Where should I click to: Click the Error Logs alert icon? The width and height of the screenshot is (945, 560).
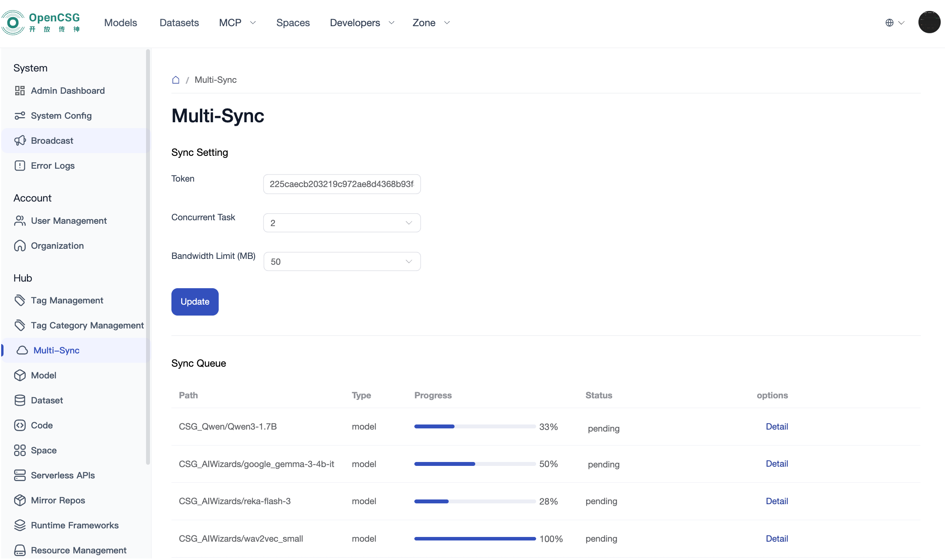[x=20, y=166]
